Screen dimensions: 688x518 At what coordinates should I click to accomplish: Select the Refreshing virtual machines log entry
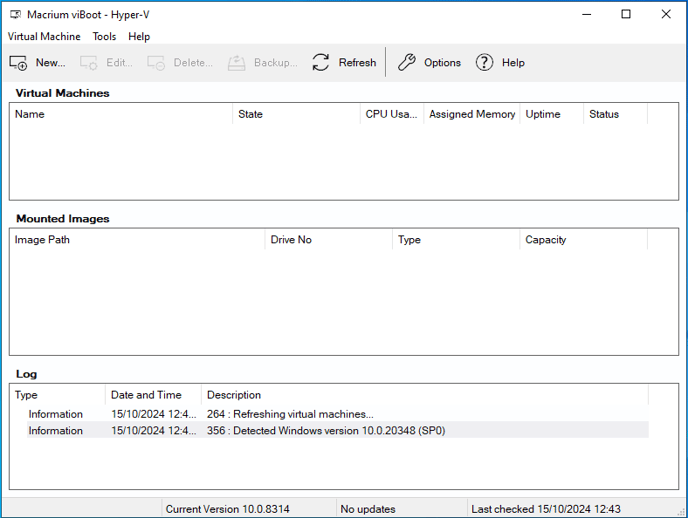click(x=330, y=414)
